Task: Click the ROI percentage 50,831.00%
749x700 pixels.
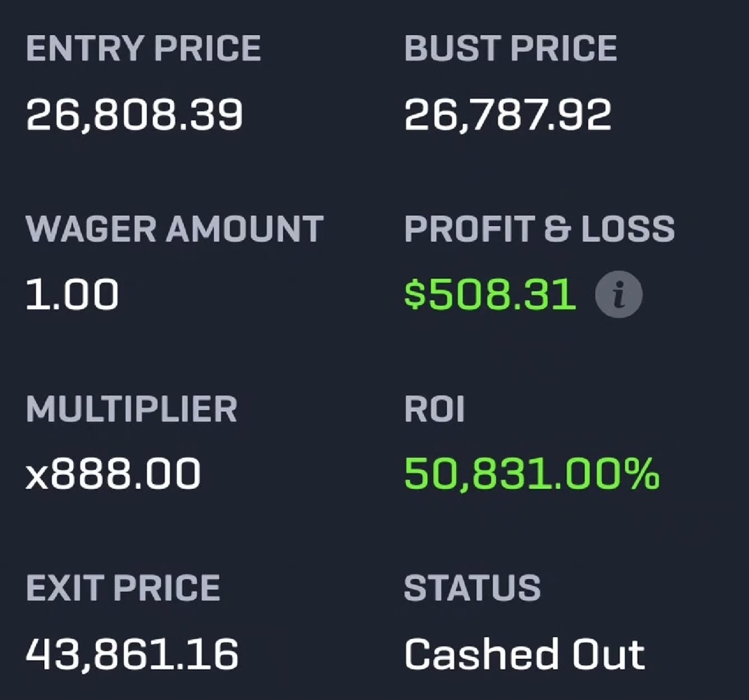Action: point(532,474)
